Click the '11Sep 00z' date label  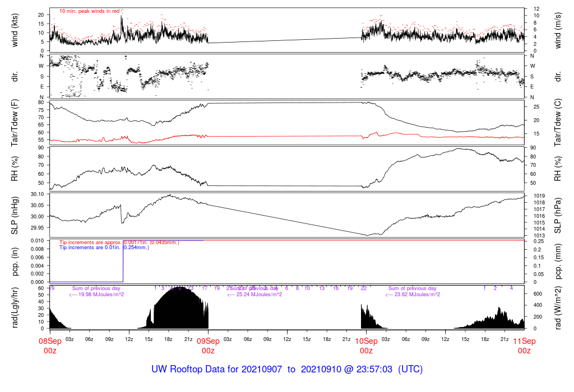524,346
